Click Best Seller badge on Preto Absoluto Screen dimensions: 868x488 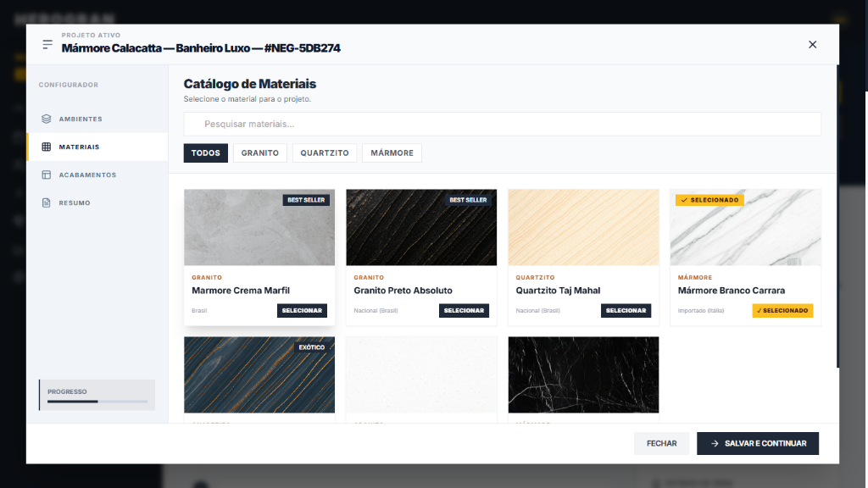468,200
